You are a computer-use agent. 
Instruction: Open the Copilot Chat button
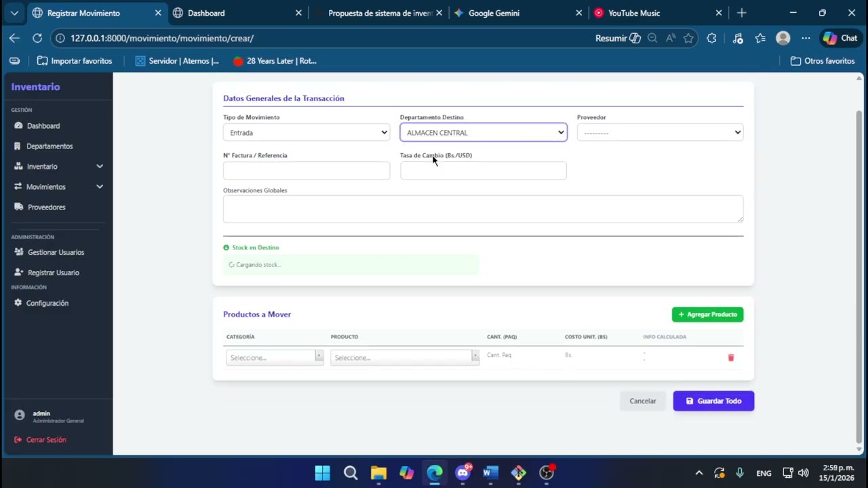pyautogui.click(x=840, y=38)
